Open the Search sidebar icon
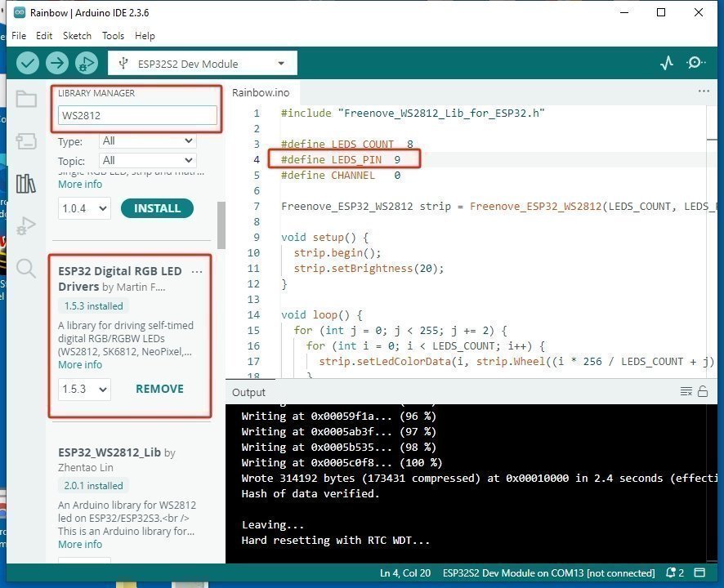 coord(26,269)
